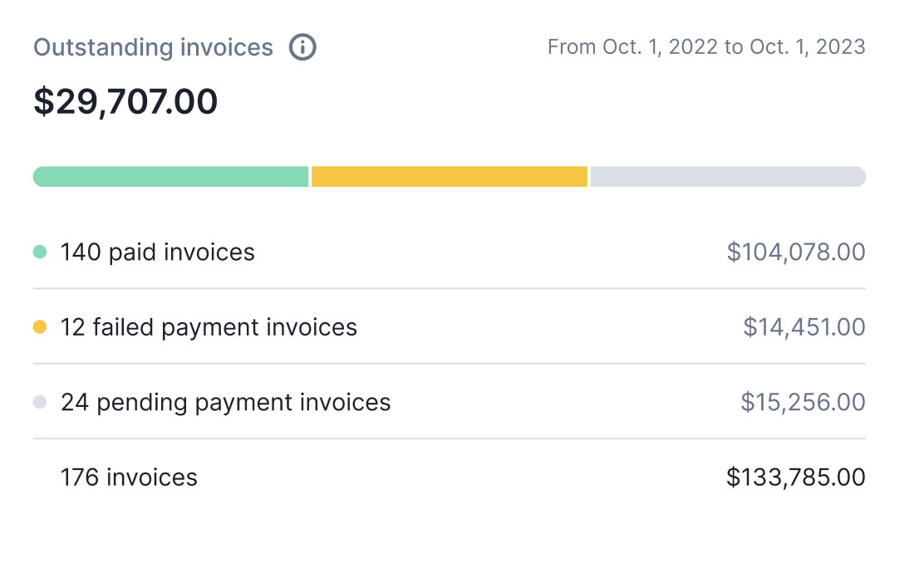Open the 140 paid invoices row
Screen dimensions: 924x583
pos(158,252)
